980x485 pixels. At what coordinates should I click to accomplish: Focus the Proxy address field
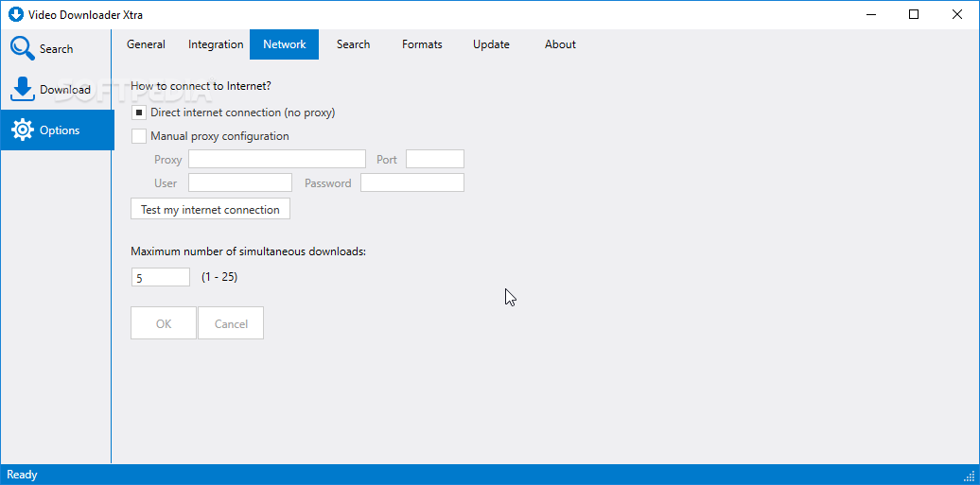277,159
